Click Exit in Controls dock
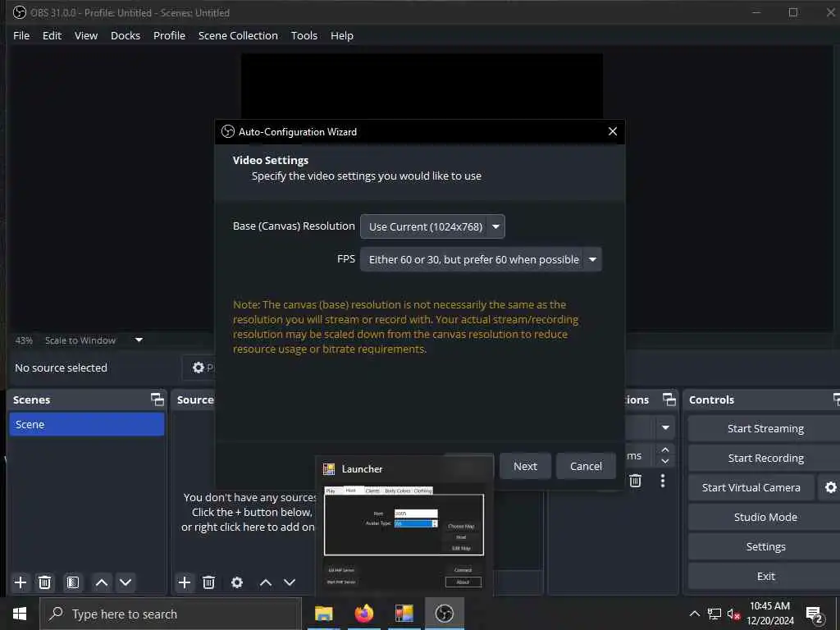Screen dimensions: 840x630 pos(765,576)
